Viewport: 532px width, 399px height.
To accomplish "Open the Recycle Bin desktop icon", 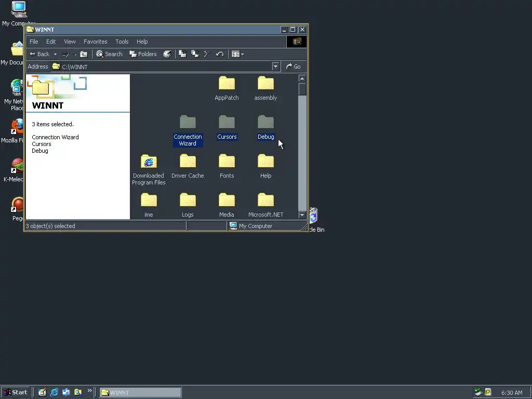I will [316, 220].
